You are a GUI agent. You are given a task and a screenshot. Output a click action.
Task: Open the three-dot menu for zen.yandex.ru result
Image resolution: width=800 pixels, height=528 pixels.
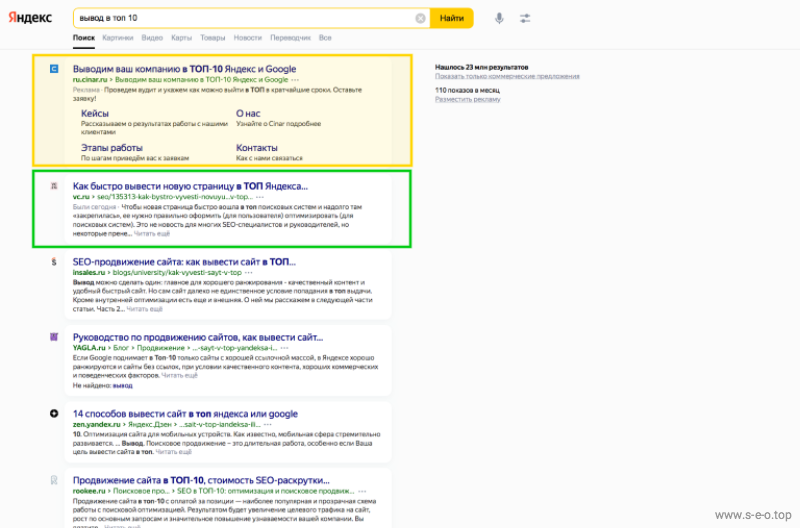click(x=267, y=424)
